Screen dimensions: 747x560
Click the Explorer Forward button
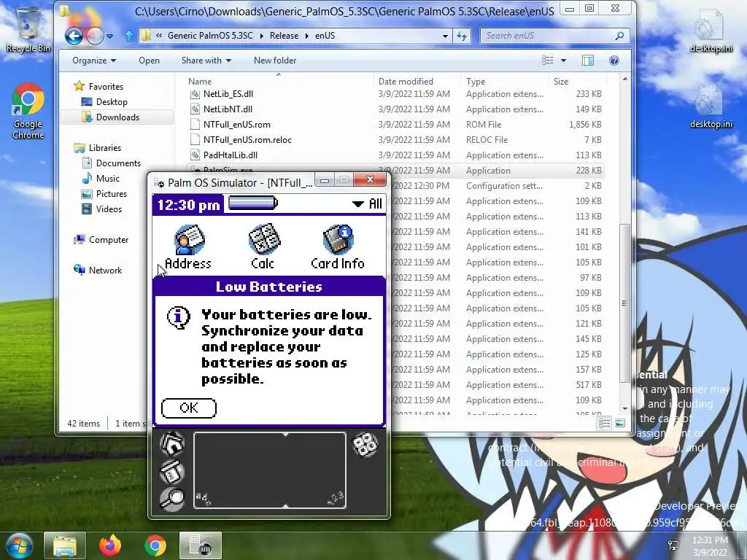click(x=95, y=36)
